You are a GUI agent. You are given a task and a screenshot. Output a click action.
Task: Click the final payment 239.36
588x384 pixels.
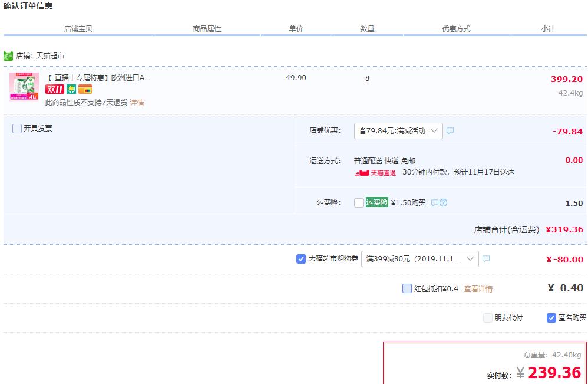(x=554, y=372)
